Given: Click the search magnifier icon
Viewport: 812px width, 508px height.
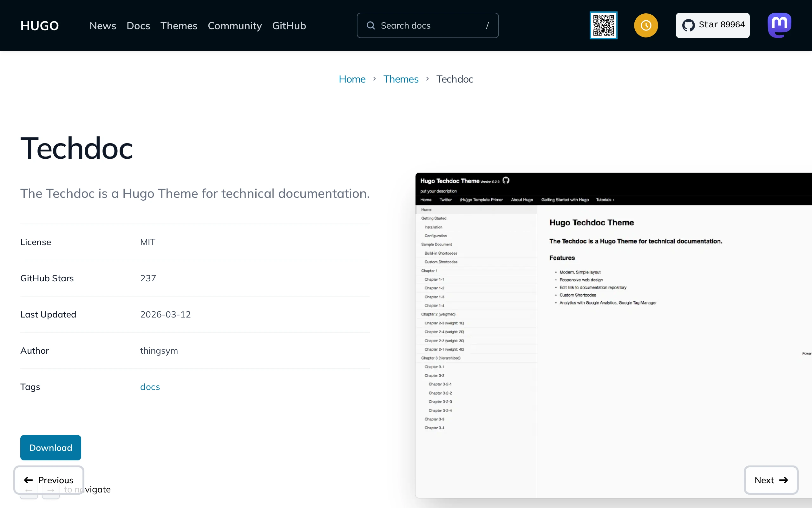Looking at the screenshot, I should (x=370, y=25).
